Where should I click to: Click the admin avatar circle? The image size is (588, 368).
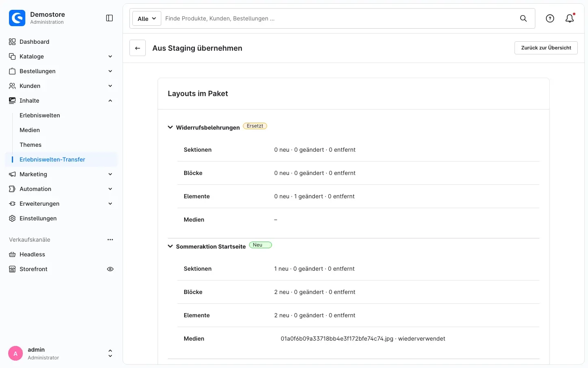[x=16, y=353]
